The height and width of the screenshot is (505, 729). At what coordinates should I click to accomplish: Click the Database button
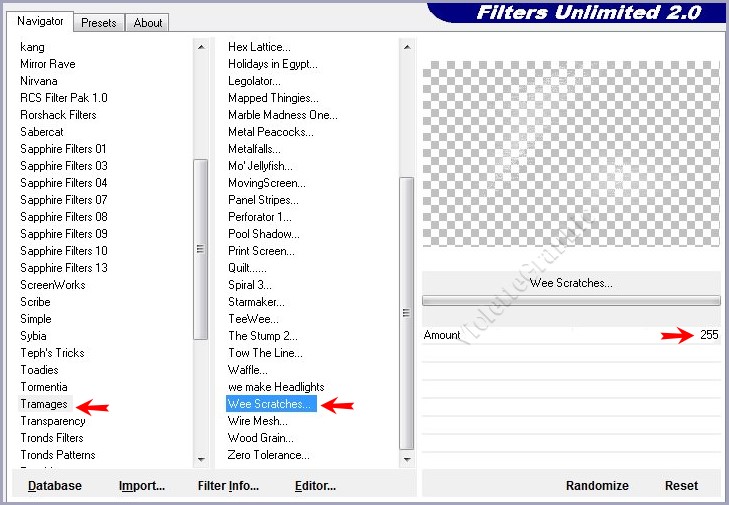55,486
